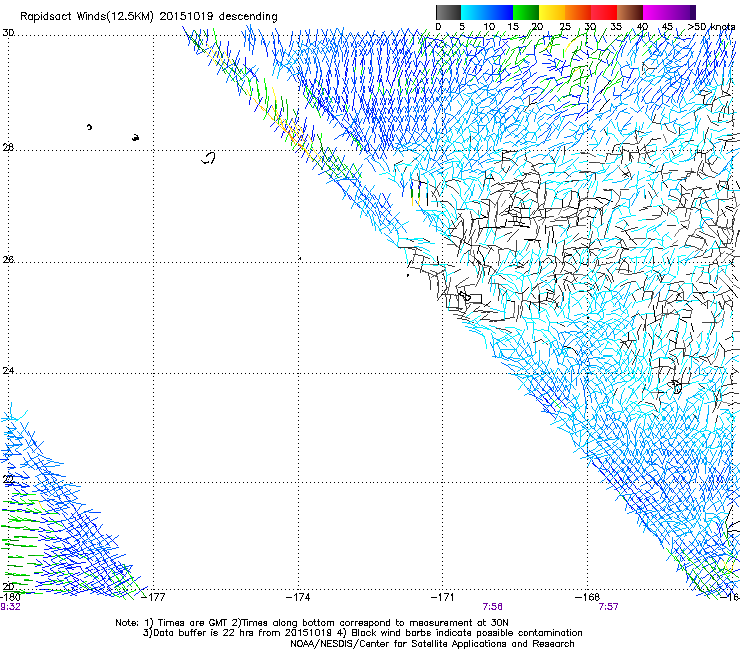Click the latitude label 30
Screen dimensions: 740x650
coord(8,33)
